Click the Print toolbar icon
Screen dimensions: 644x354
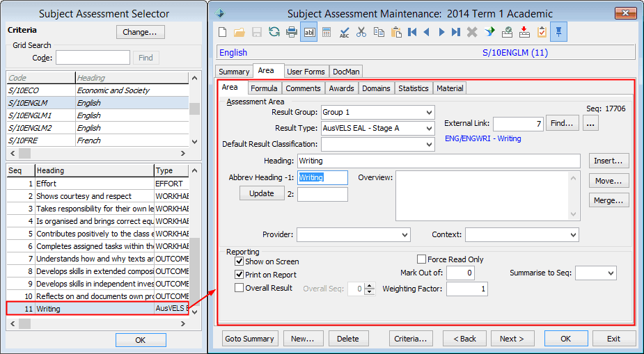292,32
